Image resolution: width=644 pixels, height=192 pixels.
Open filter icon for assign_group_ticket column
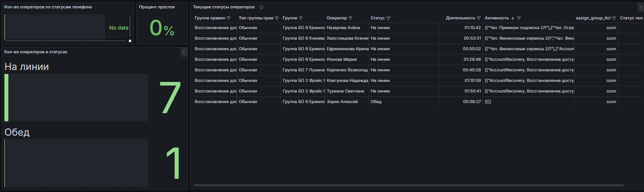point(614,18)
